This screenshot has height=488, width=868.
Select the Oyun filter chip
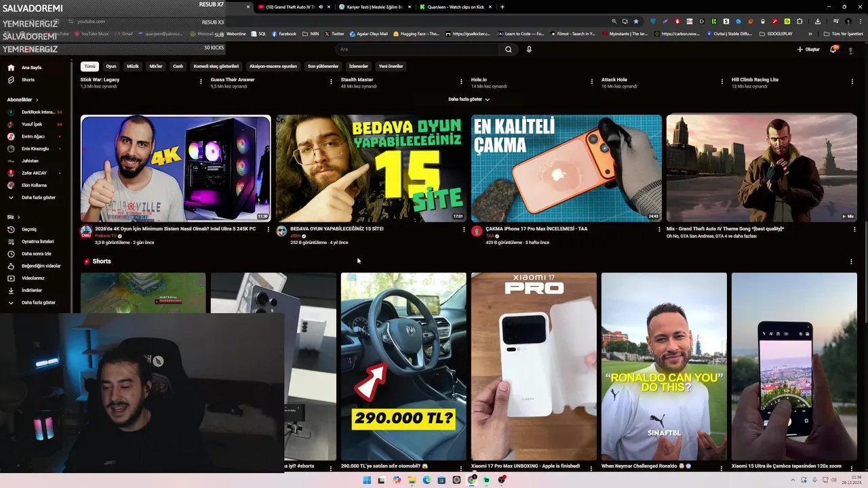111,66
